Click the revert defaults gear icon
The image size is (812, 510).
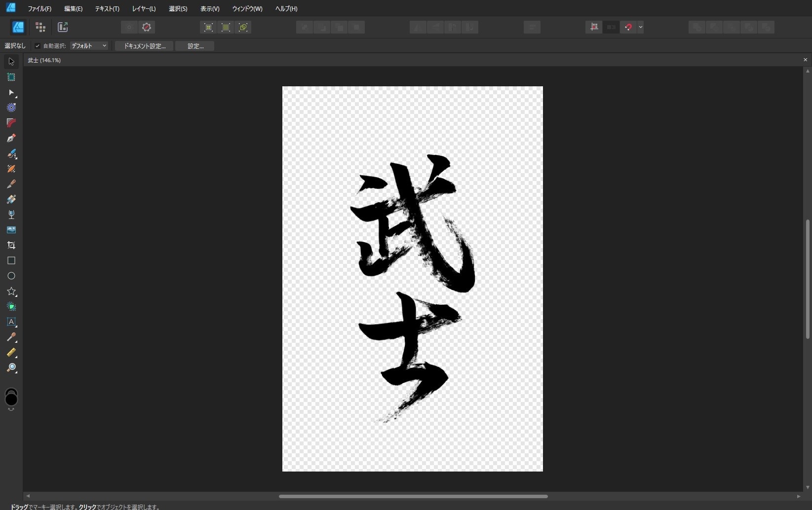pyautogui.click(x=147, y=27)
